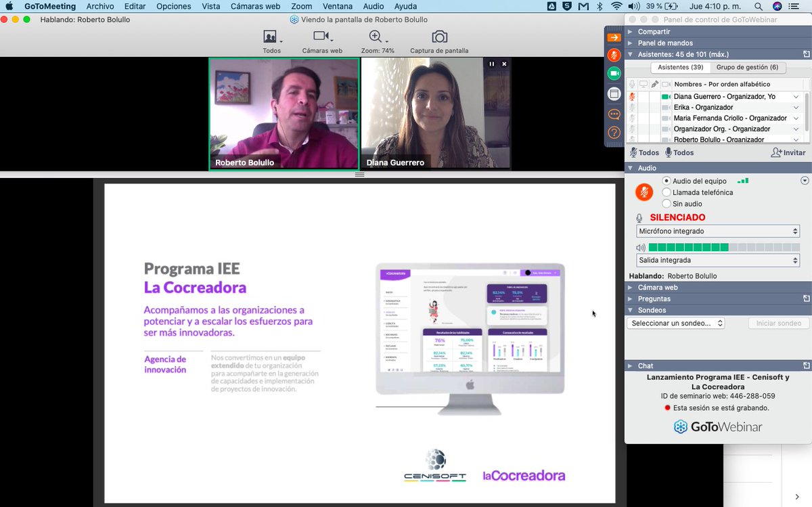
Task: Open Erika row chevron menu
Action: [797, 108]
